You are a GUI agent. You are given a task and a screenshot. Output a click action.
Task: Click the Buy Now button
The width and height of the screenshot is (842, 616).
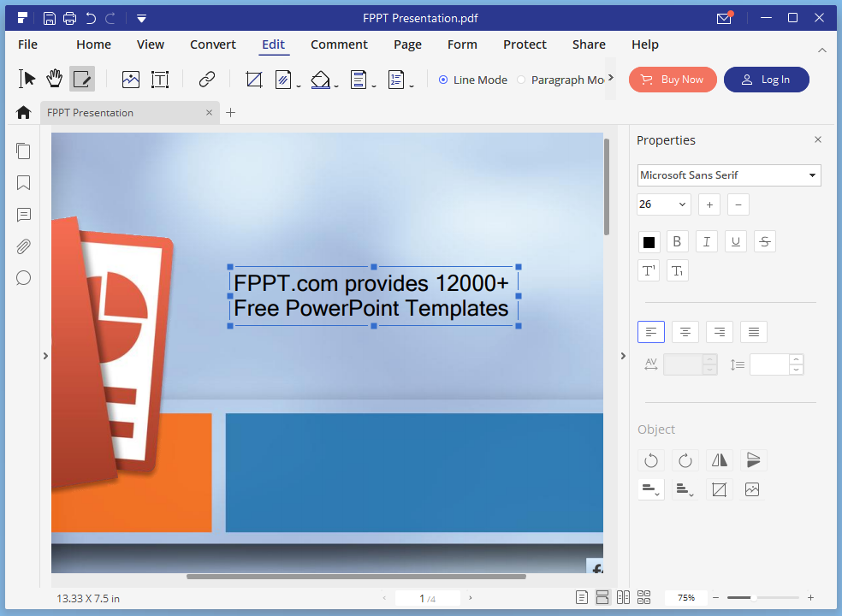(673, 80)
